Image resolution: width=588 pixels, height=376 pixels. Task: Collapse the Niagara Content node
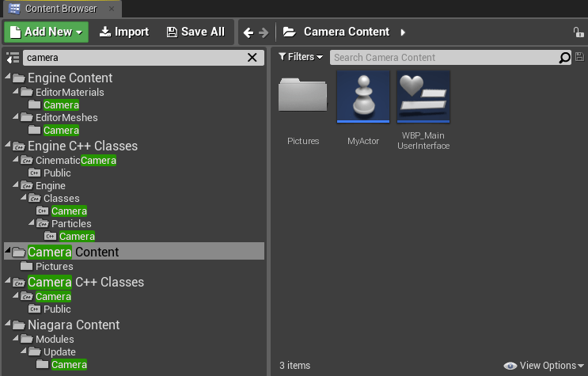tap(7, 324)
